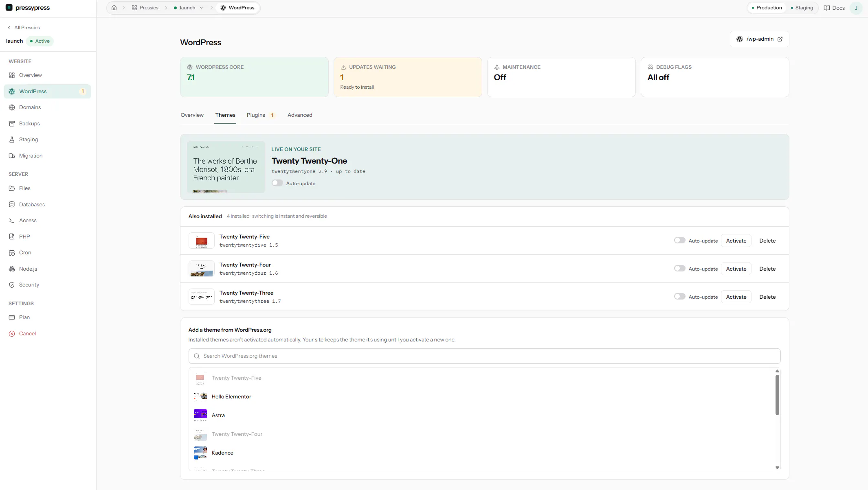Switch to the Production environment
The width and height of the screenshot is (868, 490).
[767, 8]
